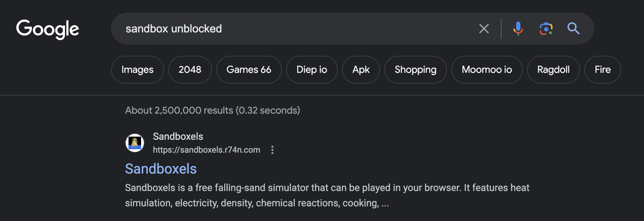Screen dimensions: 644x221
Task: Click the sandboxels.r74n.com URL
Action: [x=206, y=150]
